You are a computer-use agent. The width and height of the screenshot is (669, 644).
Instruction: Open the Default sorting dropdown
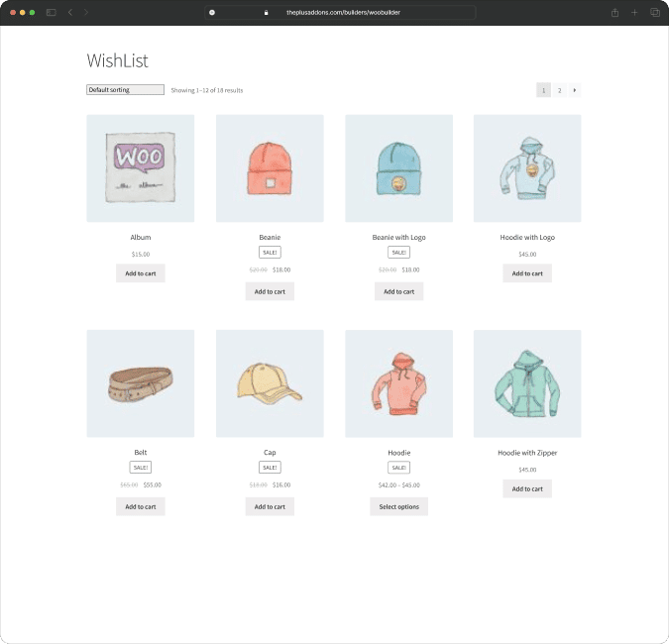click(x=125, y=90)
